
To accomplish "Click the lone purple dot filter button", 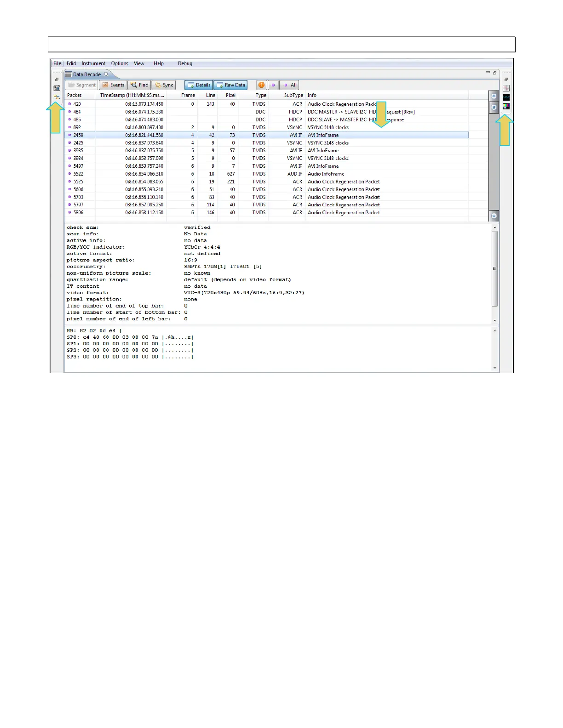I will point(273,85).
